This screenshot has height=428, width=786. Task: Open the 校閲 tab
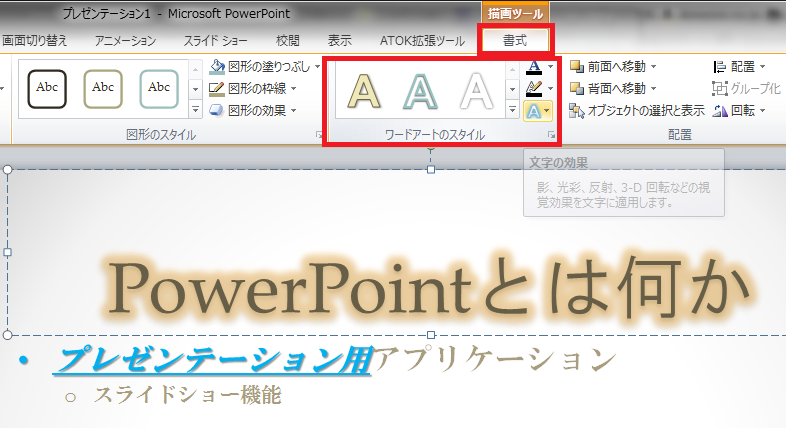coord(288,41)
